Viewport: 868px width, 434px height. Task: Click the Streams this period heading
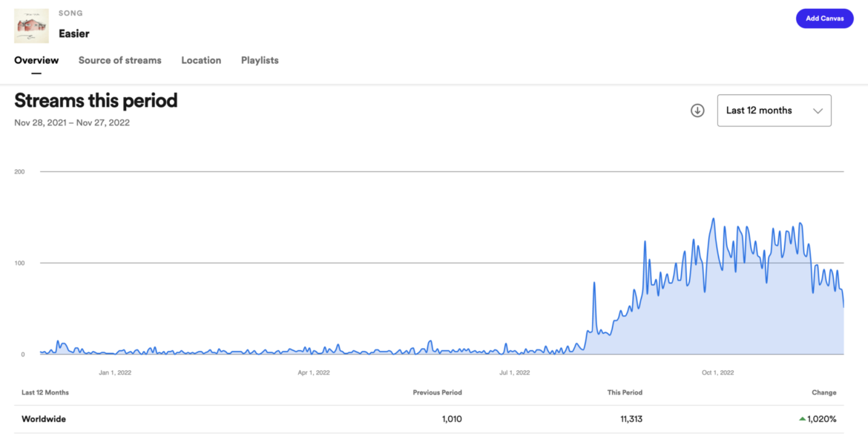(96, 100)
